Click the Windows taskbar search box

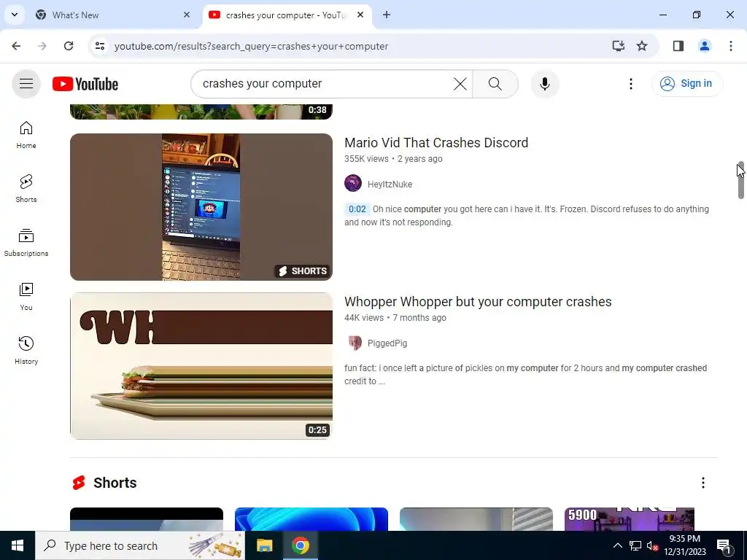pyautogui.click(x=140, y=545)
